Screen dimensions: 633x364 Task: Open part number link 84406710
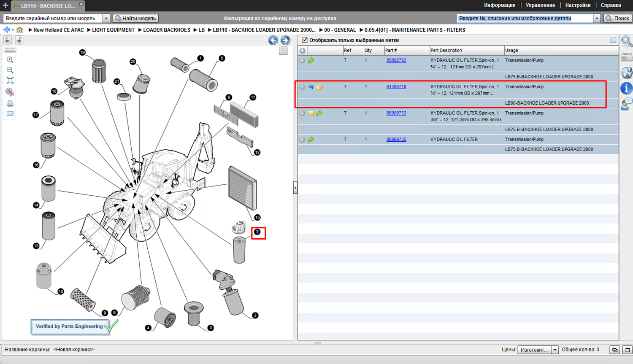tap(396, 87)
